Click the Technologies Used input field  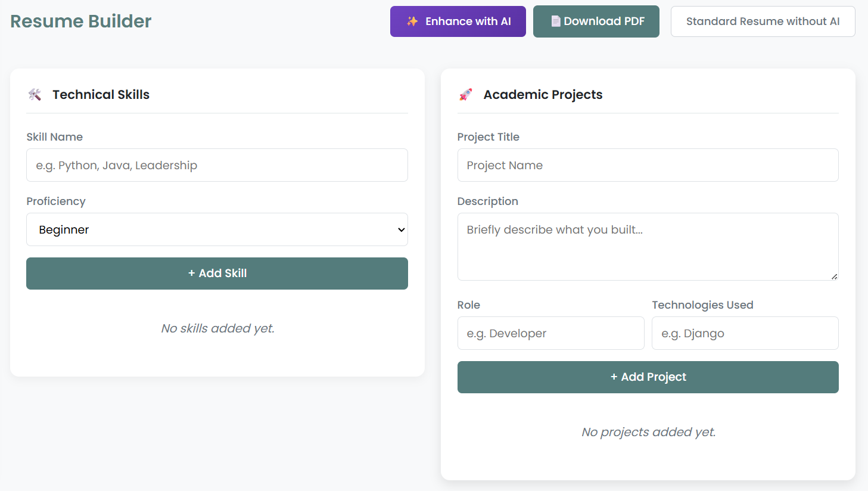click(745, 333)
